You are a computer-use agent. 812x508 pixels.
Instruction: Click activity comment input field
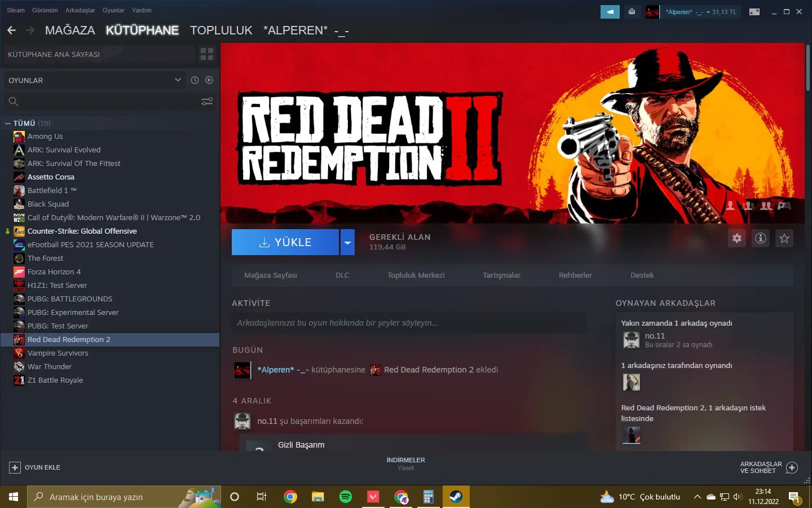[409, 323]
